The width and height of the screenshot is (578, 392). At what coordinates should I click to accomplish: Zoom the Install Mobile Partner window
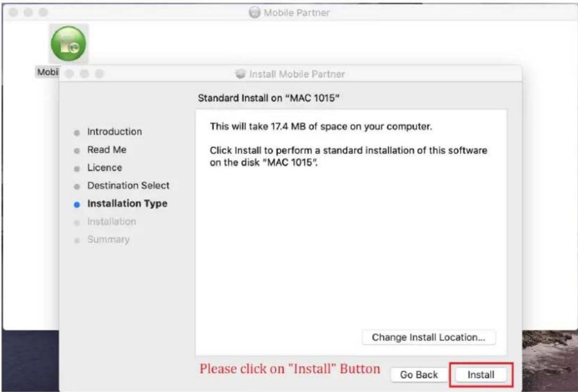pyautogui.click(x=99, y=74)
